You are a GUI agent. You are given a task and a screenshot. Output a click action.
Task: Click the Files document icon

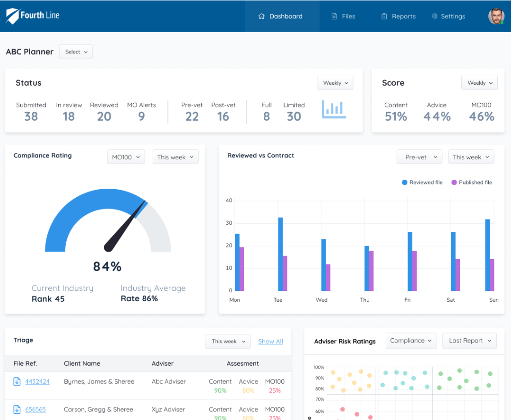point(334,16)
